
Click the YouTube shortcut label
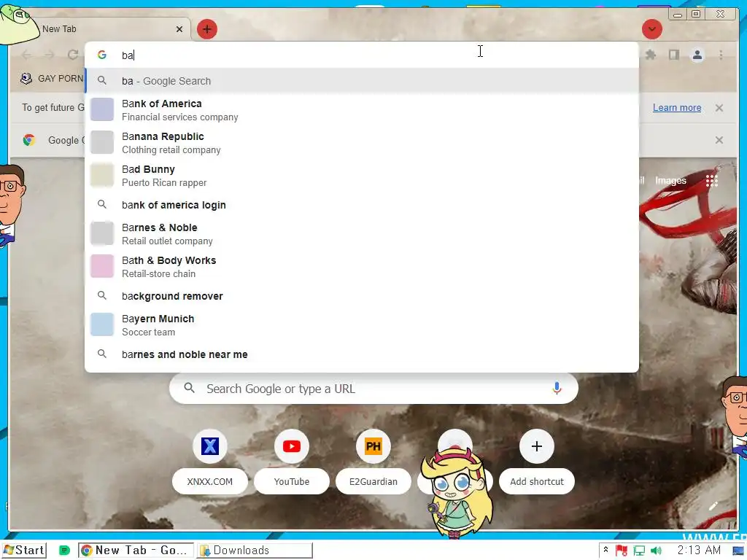(292, 481)
